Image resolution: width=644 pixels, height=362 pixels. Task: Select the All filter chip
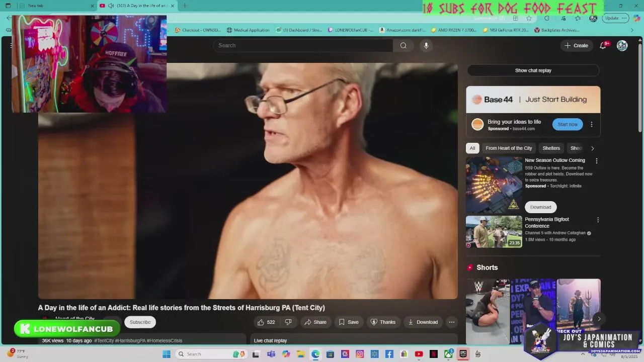tap(472, 148)
